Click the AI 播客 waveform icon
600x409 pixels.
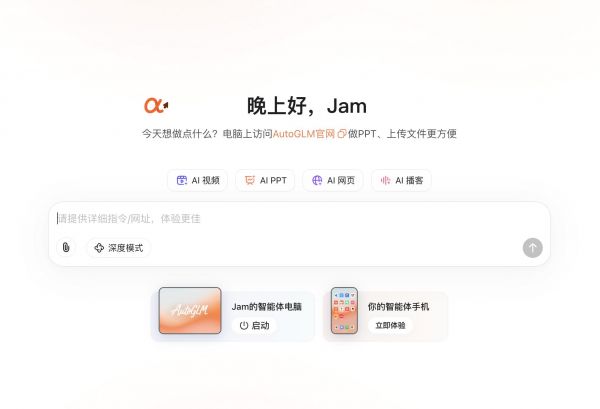pos(385,180)
